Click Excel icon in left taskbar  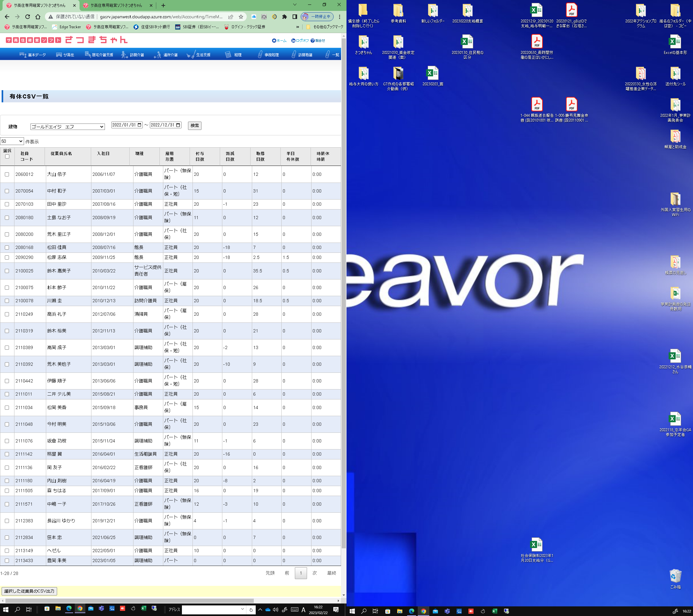point(143,609)
